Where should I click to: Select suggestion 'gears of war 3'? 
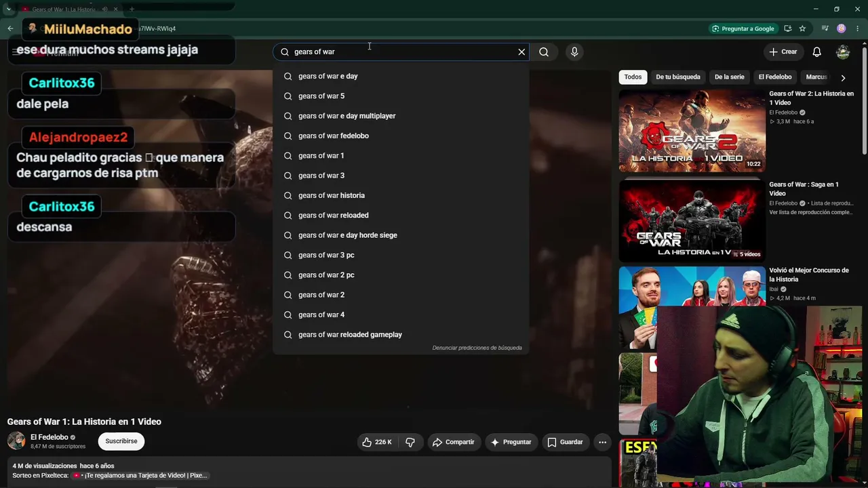(401, 176)
